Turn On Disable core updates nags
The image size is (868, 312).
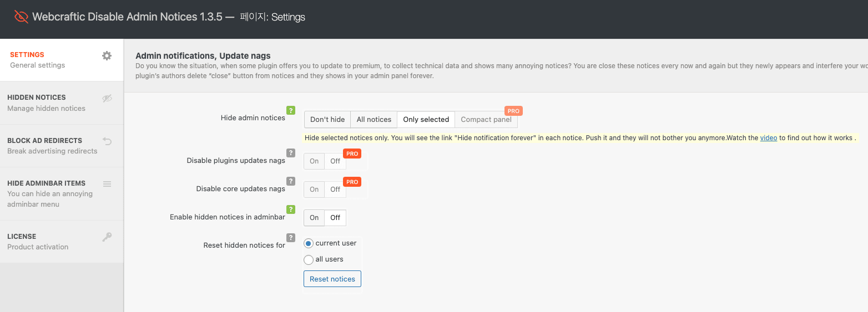[x=314, y=190]
